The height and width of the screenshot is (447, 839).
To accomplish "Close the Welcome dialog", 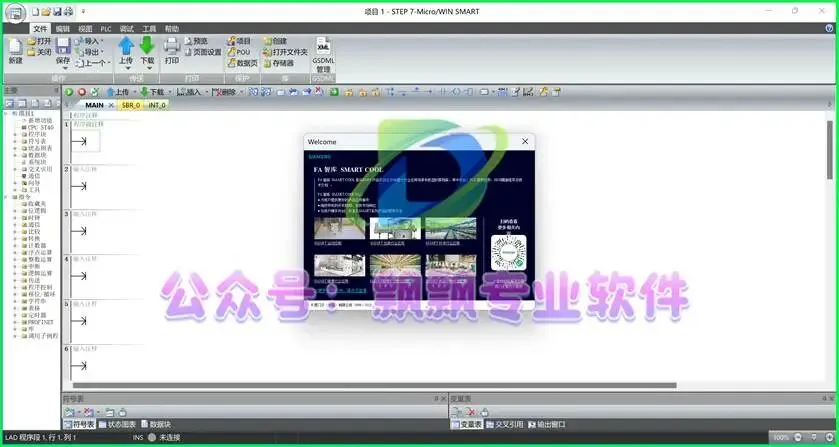I will (x=525, y=141).
